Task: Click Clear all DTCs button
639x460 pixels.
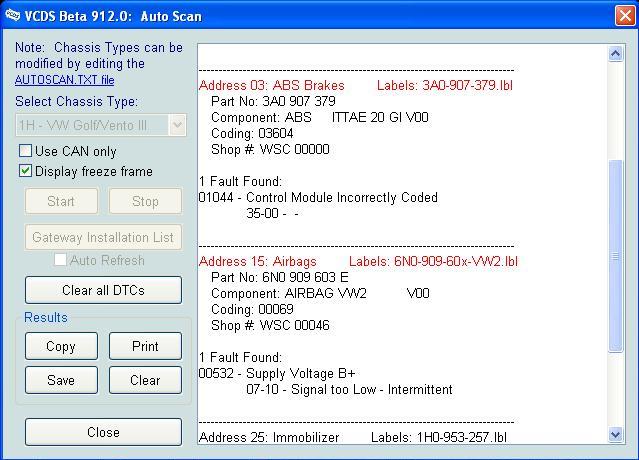Action: [103, 290]
